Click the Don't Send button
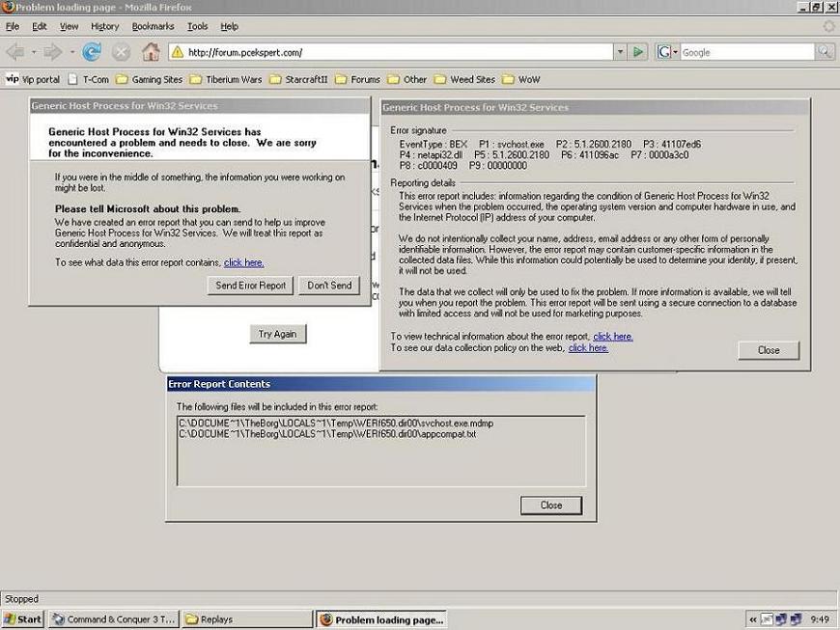 [x=329, y=286]
